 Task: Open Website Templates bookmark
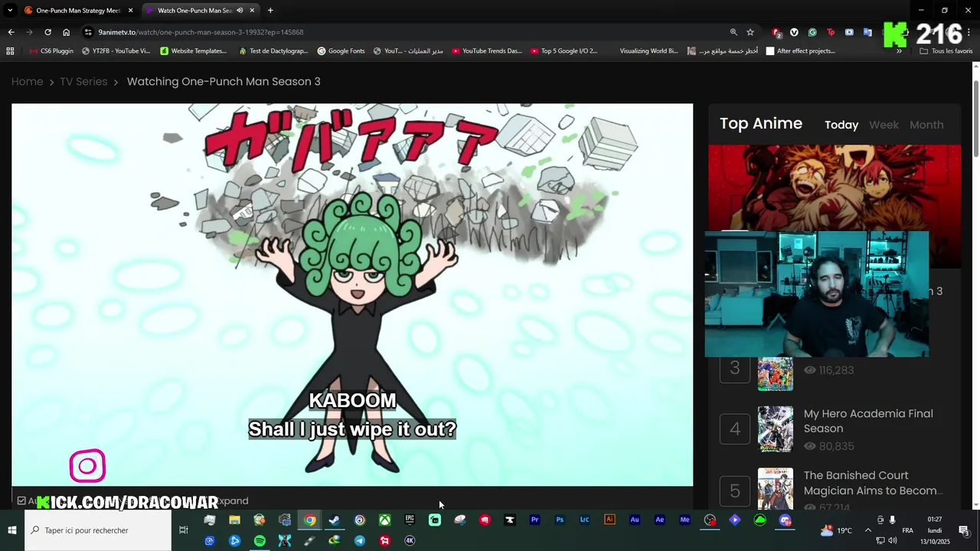point(193,51)
